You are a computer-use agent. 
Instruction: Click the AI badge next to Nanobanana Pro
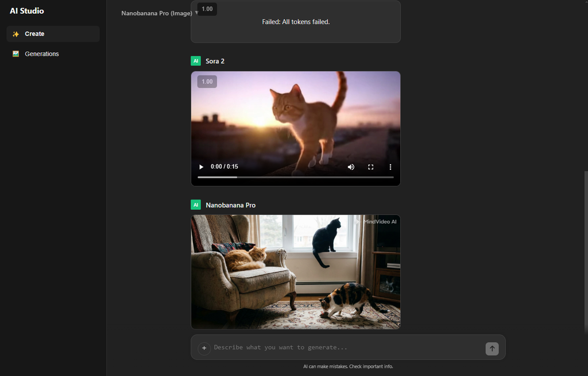tap(196, 205)
